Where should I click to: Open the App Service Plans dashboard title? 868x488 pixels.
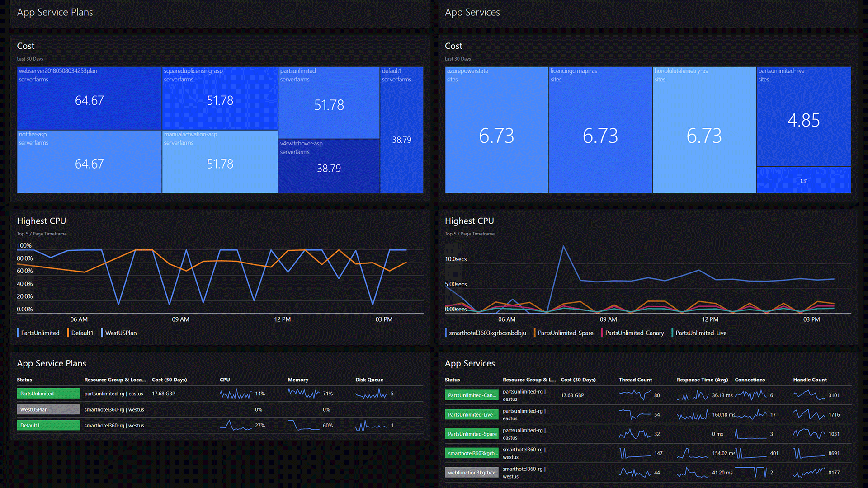click(54, 12)
